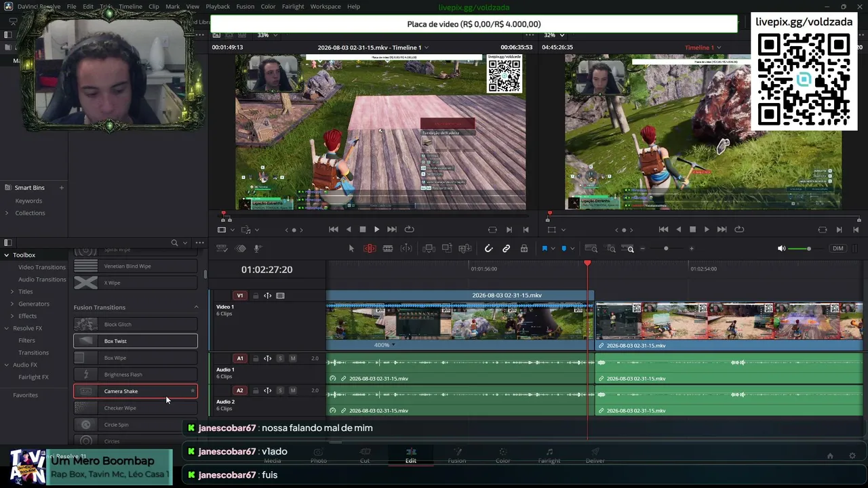The image size is (868, 488).
Task: Activate the Trim Edit Mode tool
Action: (370, 249)
